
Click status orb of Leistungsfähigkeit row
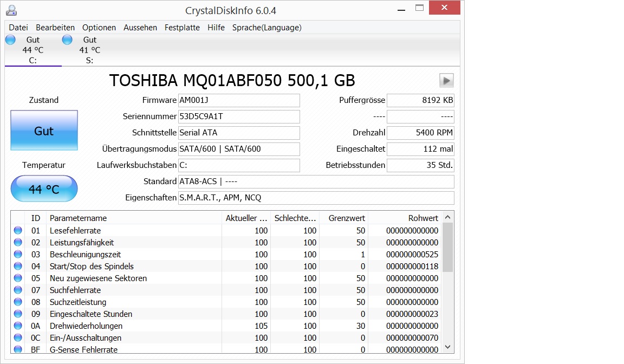click(18, 242)
